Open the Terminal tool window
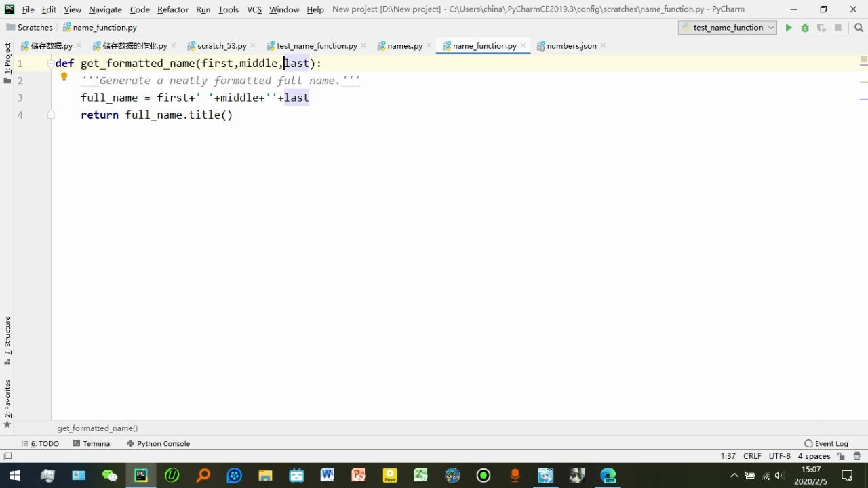The image size is (868, 488). point(97,443)
